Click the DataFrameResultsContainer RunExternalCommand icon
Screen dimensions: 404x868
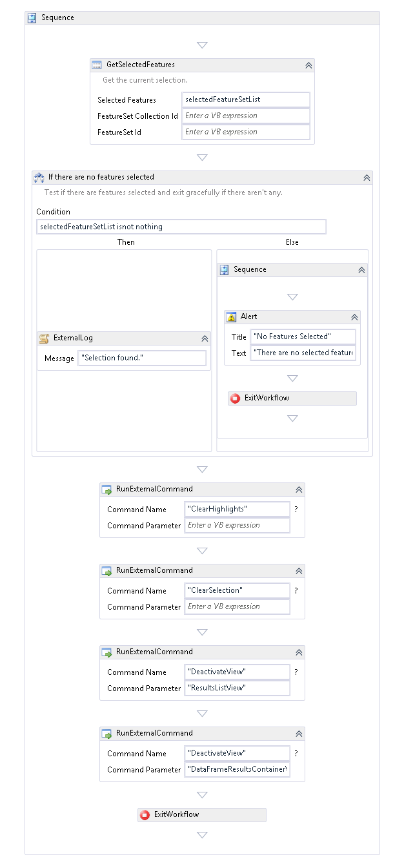[106, 734]
